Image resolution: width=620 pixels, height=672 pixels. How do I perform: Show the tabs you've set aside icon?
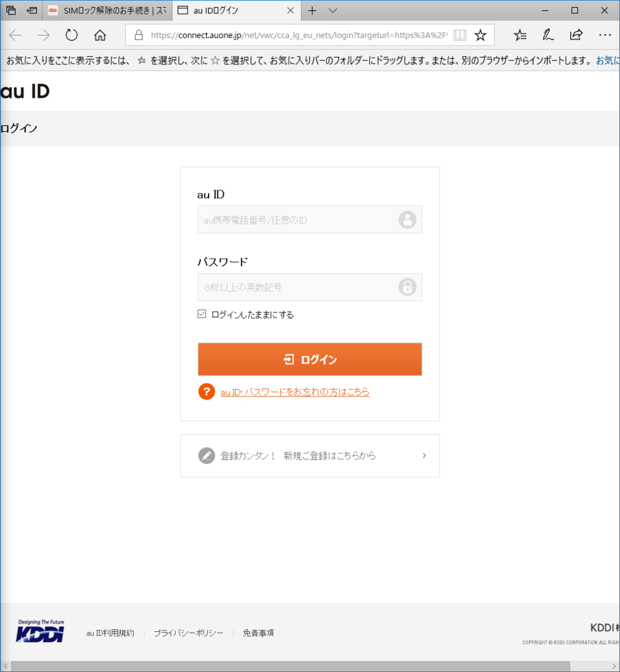(x=11, y=10)
